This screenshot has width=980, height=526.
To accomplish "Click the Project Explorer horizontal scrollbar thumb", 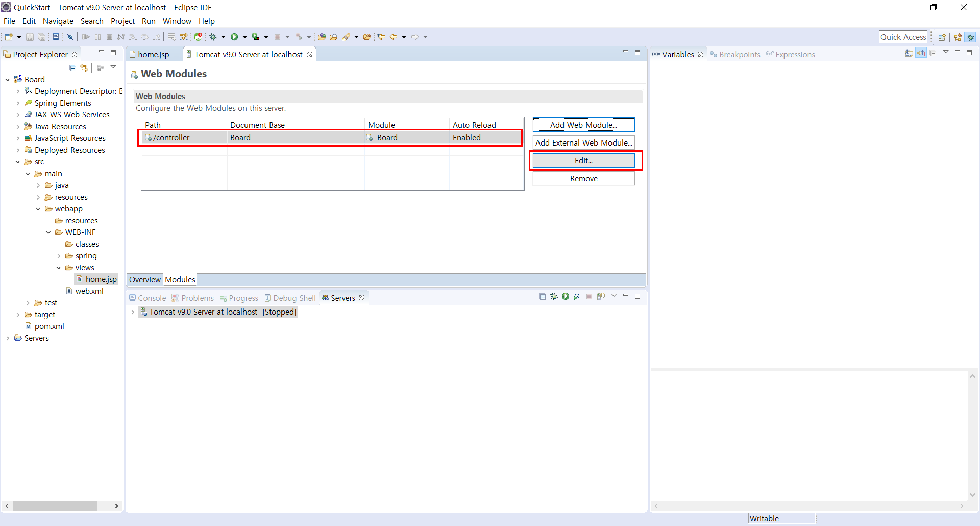I will pyautogui.click(x=55, y=506).
